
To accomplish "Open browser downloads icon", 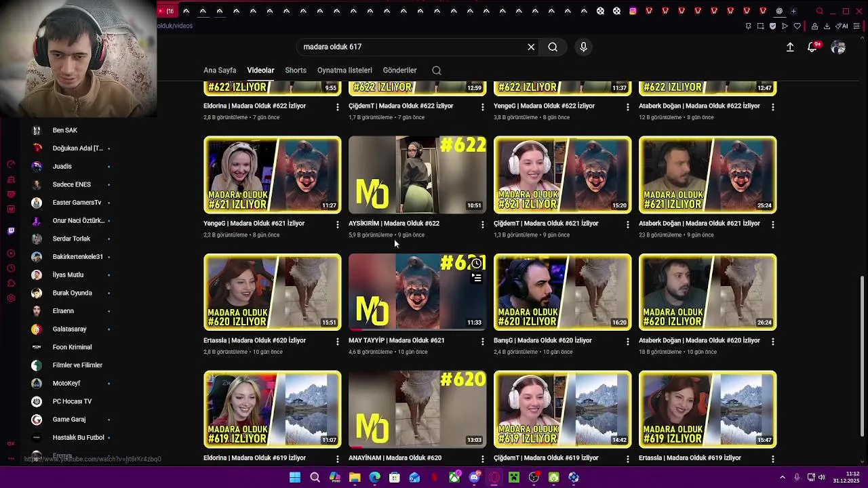I will [827, 26].
